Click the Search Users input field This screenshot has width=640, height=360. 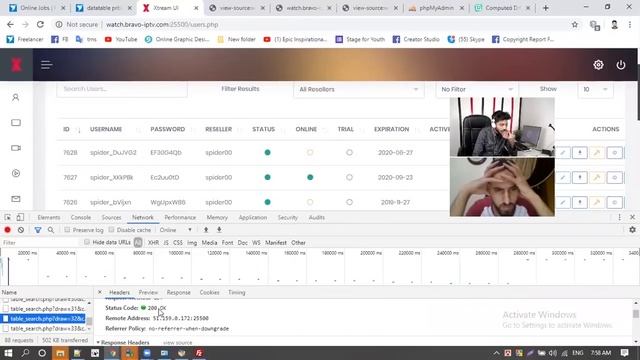coord(122,89)
